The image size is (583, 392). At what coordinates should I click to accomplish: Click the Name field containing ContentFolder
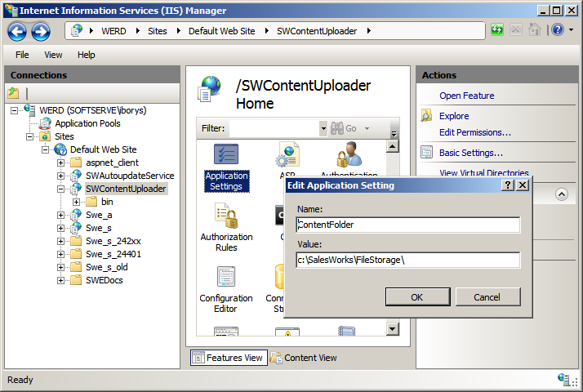[x=408, y=225]
